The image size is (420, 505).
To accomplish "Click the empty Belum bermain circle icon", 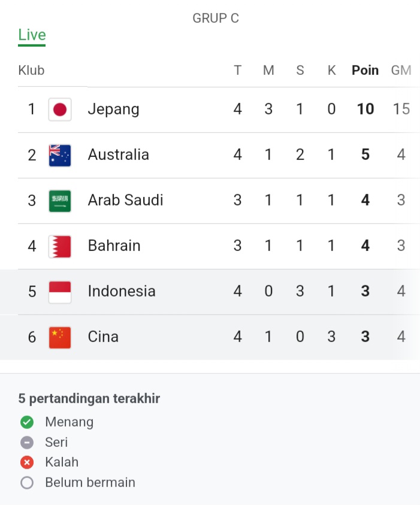I will (27, 483).
